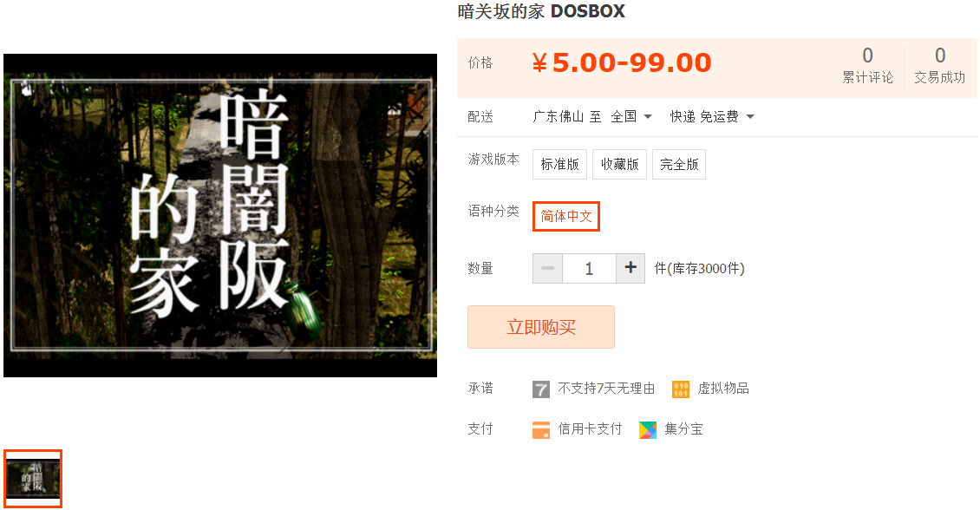
Task: Click the 信用卡支付 payment text
Action: point(590,428)
